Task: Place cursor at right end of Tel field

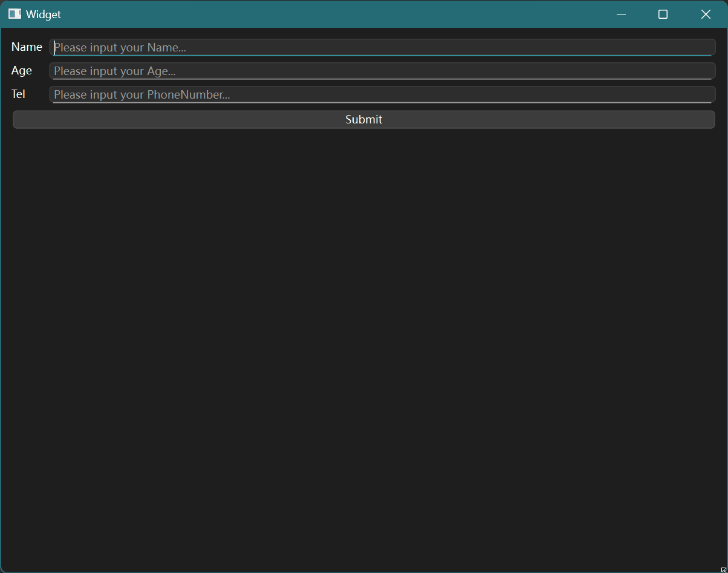Action: click(x=707, y=94)
